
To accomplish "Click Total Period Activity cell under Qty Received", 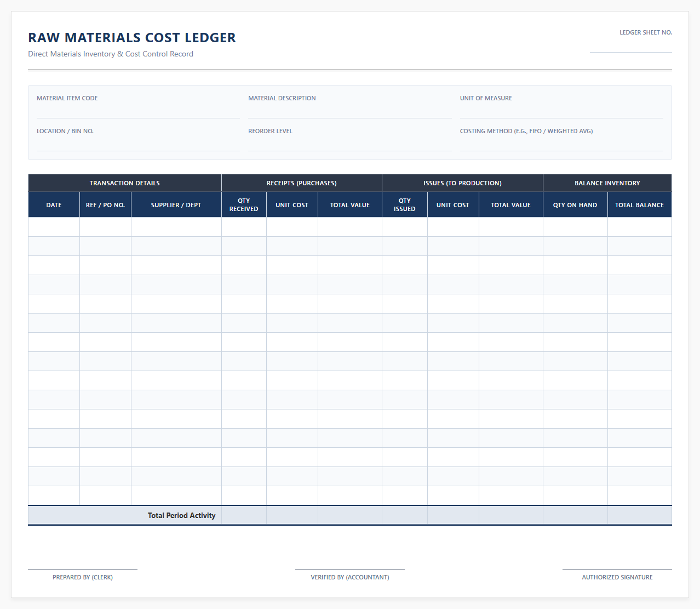I will [x=244, y=515].
